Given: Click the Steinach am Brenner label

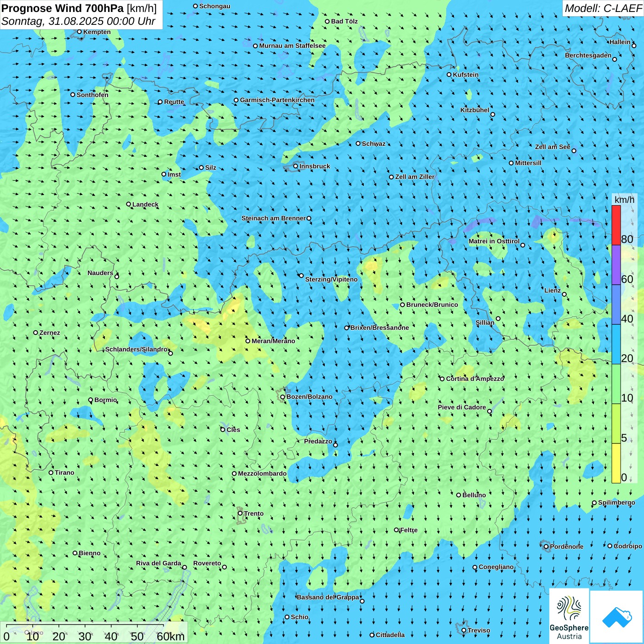Looking at the screenshot, I should coord(274,218).
